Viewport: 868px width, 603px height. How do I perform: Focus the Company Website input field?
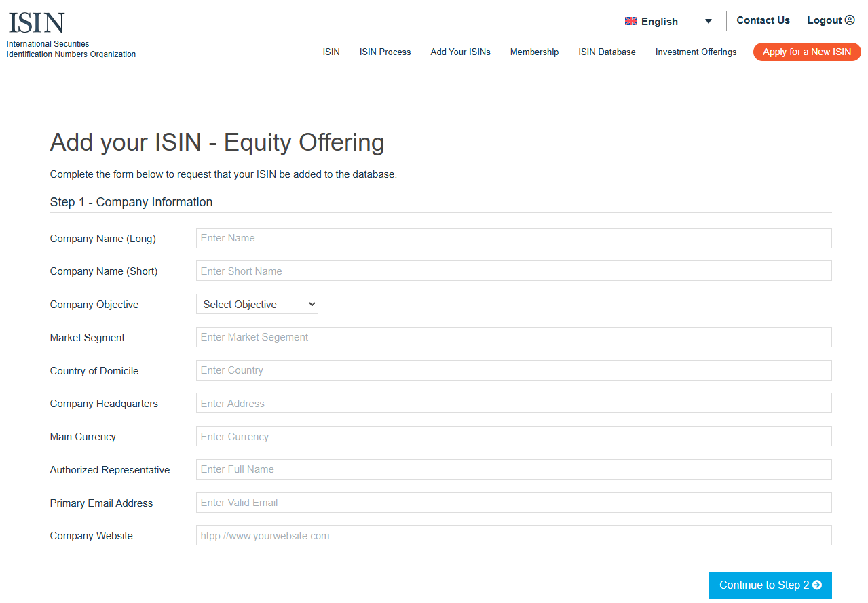(x=514, y=535)
